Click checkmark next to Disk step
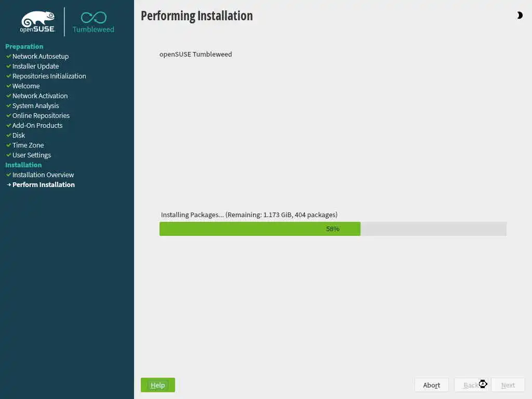532x399 pixels. [x=8, y=136]
